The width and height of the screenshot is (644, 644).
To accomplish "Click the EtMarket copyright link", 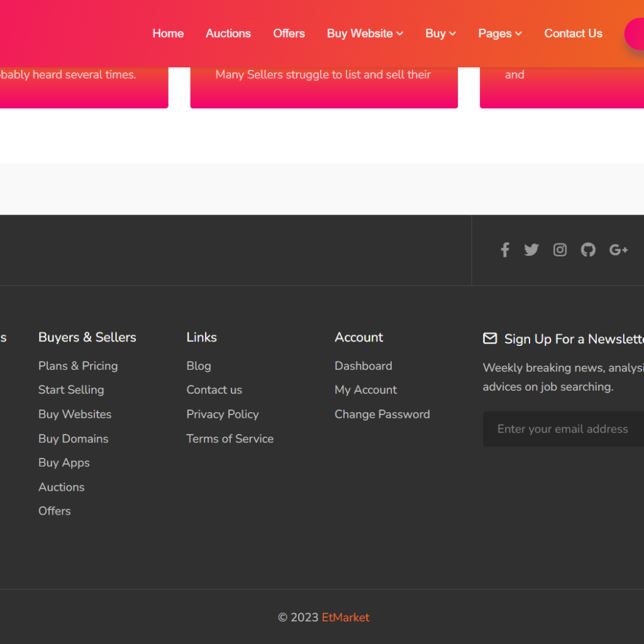I will click(x=346, y=618).
